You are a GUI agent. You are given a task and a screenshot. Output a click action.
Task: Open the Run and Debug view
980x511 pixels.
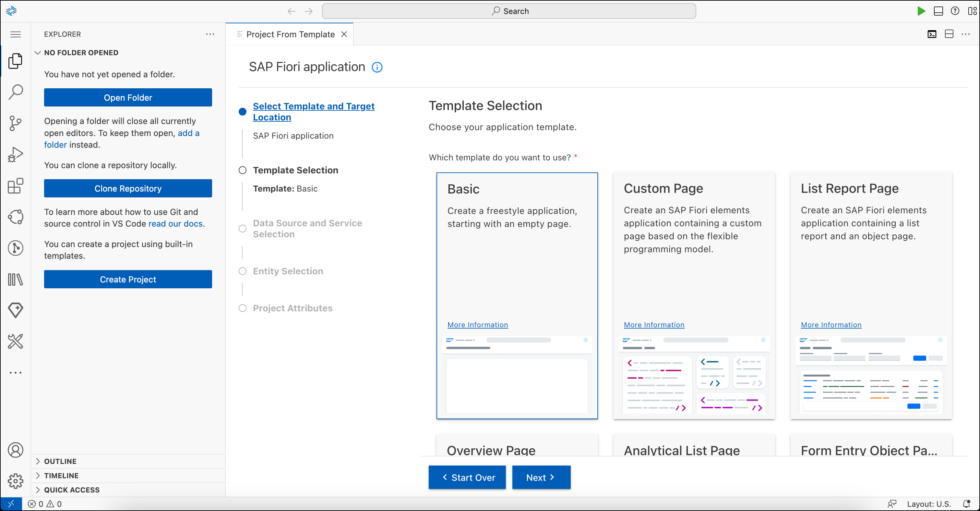point(15,154)
